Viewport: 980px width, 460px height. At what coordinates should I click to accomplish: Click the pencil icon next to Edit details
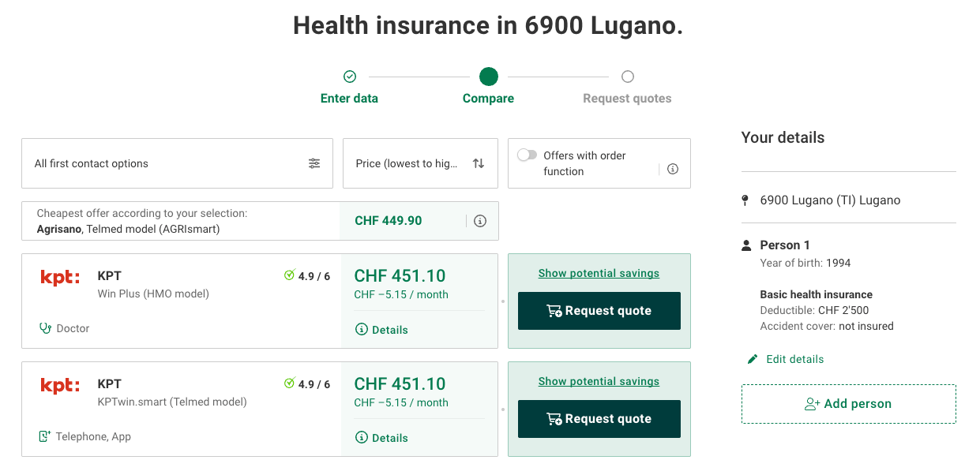[x=753, y=359]
